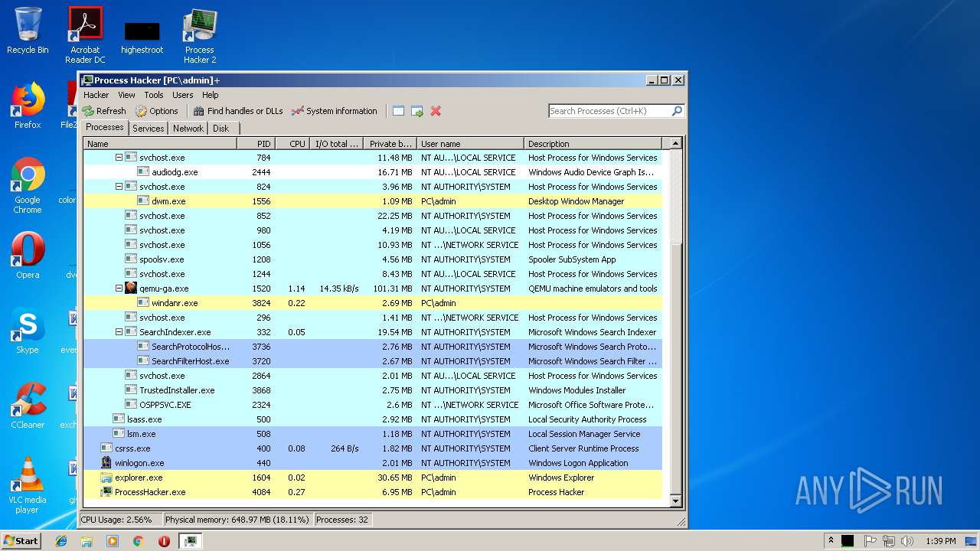
Task: Collapse the svchost.exe PID 784 node
Action: click(119, 158)
